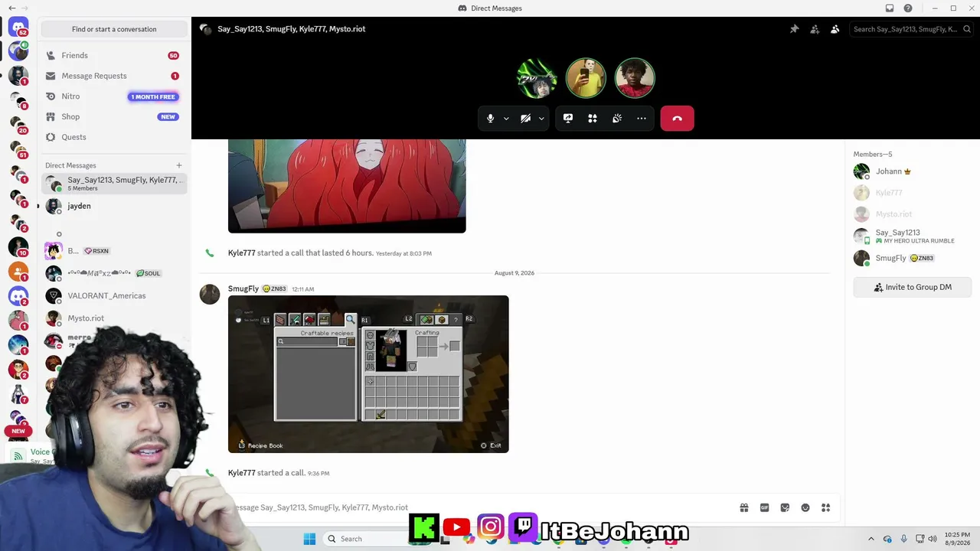Open the soundboard in call controls
This screenshot has height=551, width=980.
coord(617,119)
